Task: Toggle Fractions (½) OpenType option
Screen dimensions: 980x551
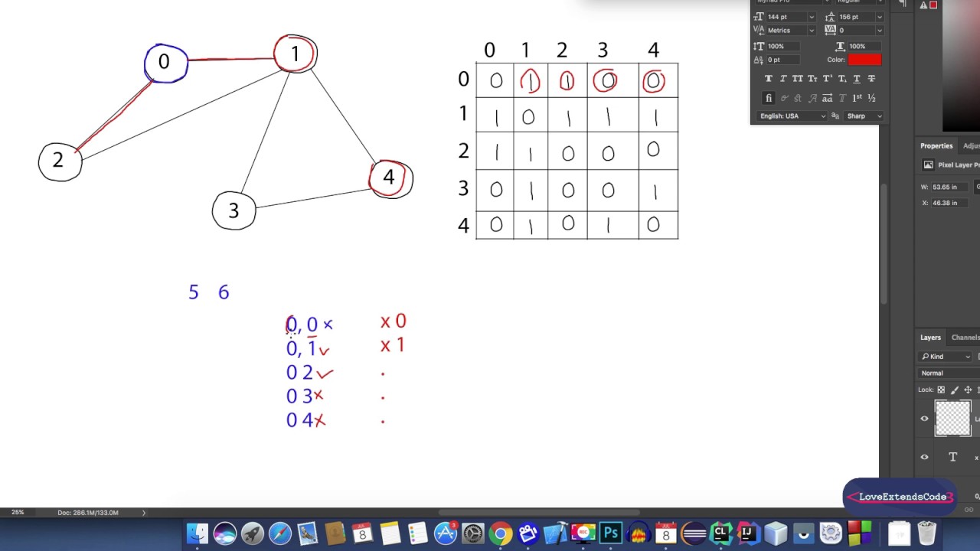Action: [x=871, y=98]
